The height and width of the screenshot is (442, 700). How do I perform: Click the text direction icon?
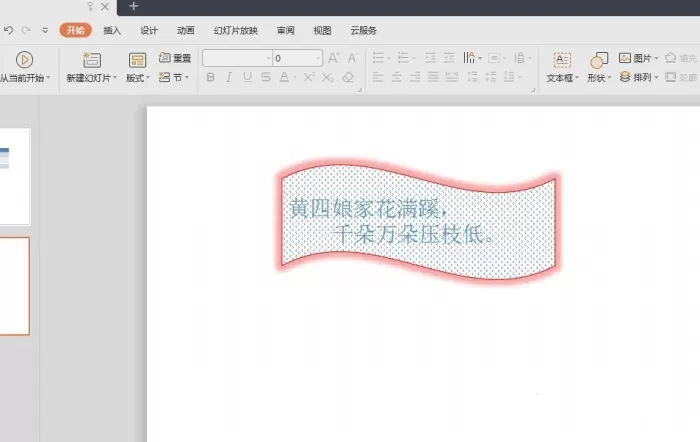470,58
